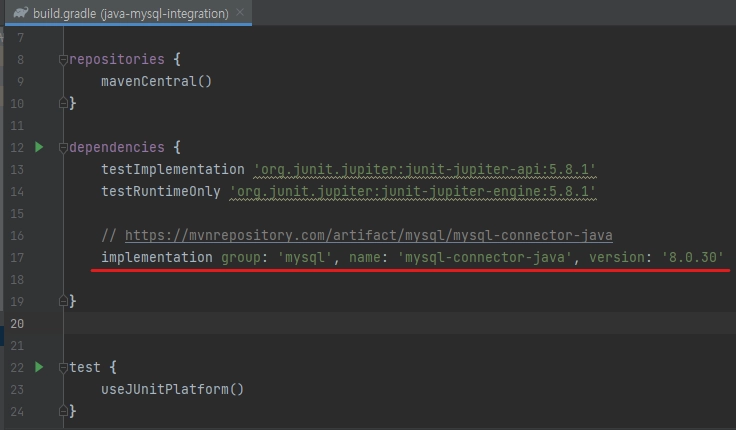Click line number 13 in the gutter

tap(17, 169)
